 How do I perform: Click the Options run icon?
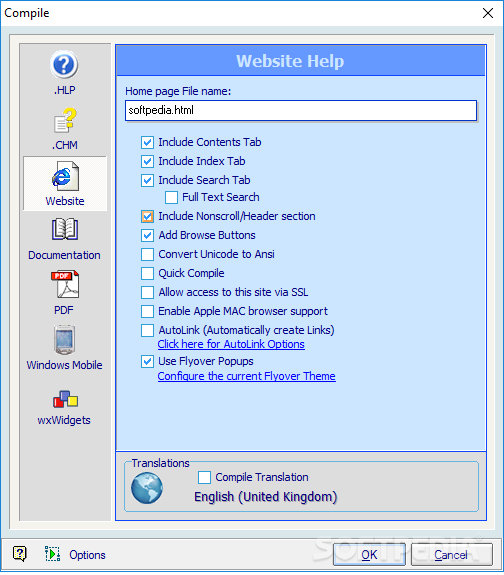(52, 554)
